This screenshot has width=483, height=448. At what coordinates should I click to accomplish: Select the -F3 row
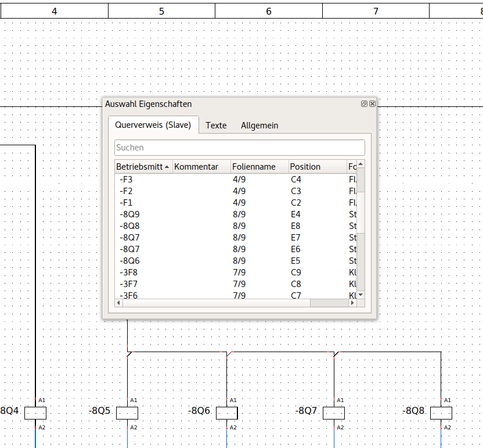click(236, 180)
